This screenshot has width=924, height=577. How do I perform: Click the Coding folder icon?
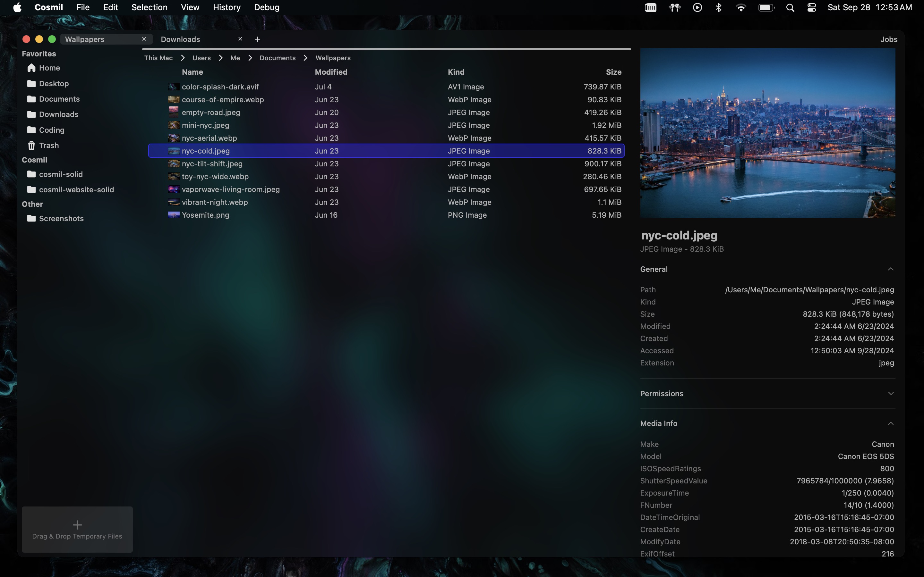click(x=31, y=130)
